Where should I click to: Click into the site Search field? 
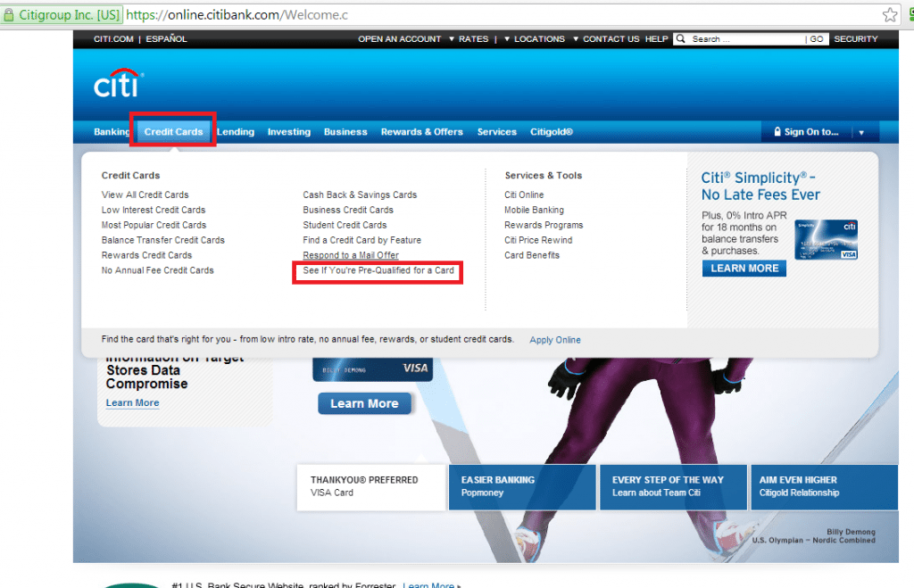coord(745,39)
